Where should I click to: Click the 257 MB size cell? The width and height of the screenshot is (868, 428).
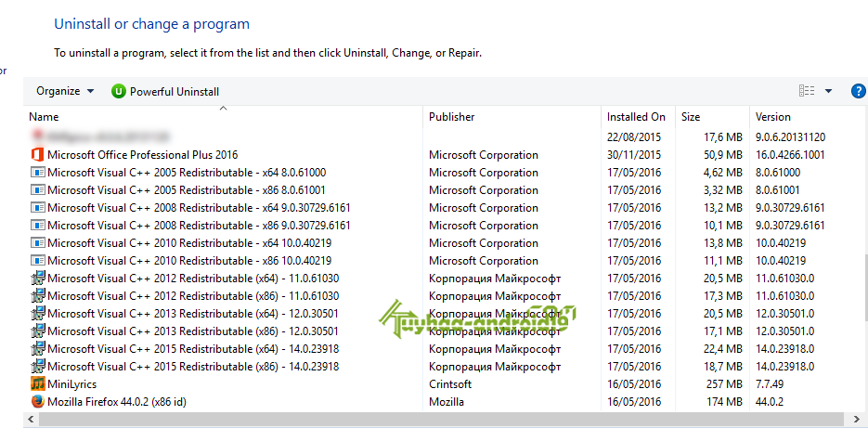click(x=725, y=384)
